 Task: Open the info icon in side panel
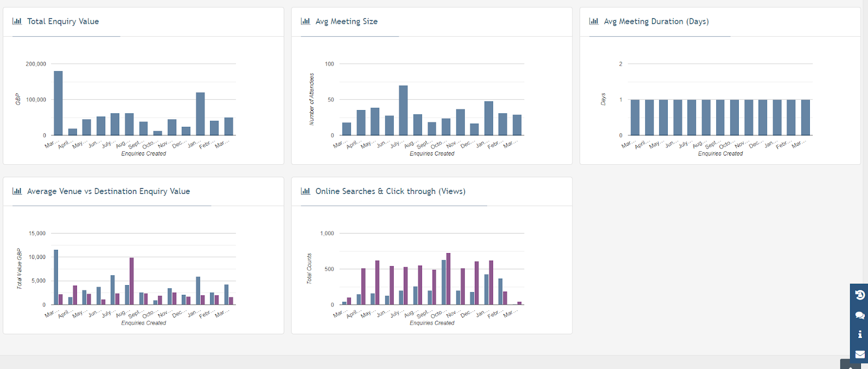click(860, 334)
